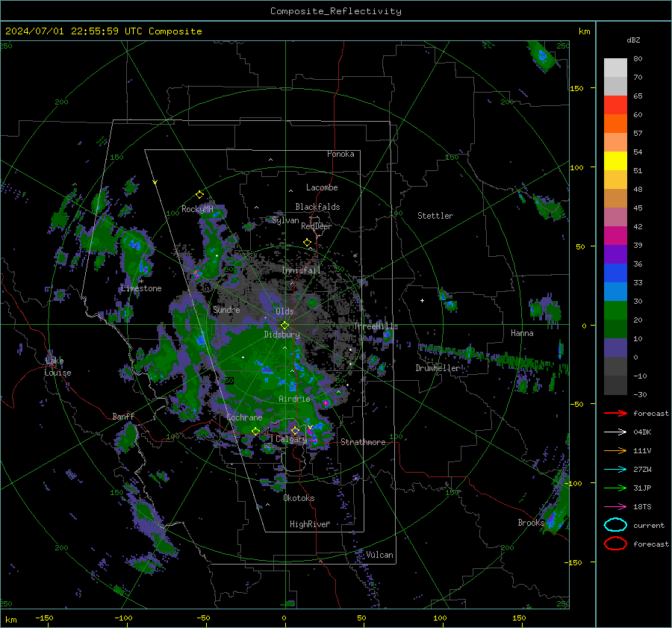Image resolution: width=672 pixels, height=628 pixels.
Task: Click the cyan 27ZW arrow icon
Action: [x=615, y=469]
